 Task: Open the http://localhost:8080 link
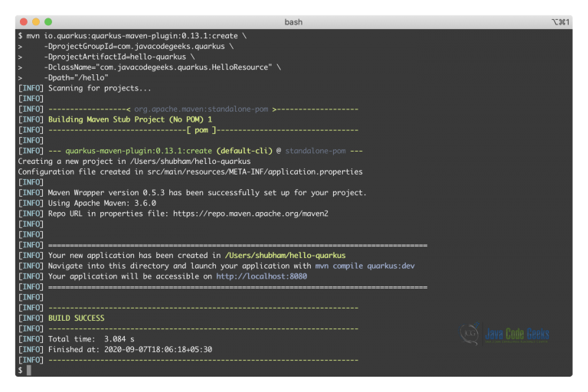(261, 276)
